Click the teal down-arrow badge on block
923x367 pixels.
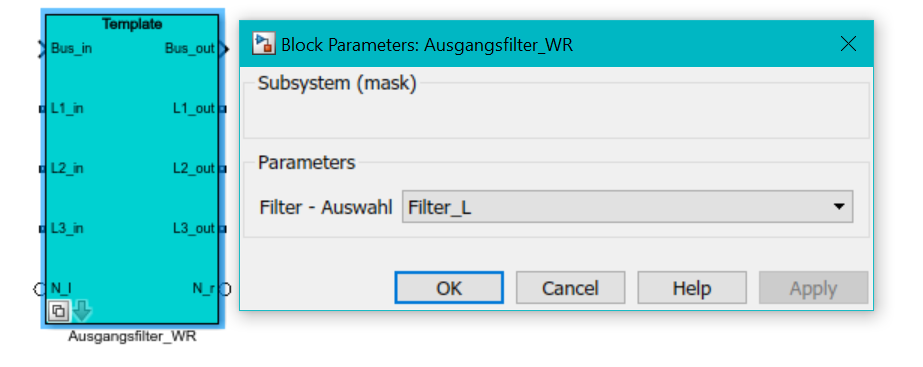pos(82,310)
